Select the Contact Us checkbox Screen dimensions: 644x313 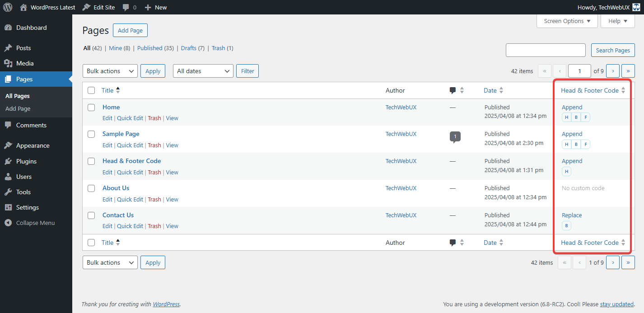[91, 215]
